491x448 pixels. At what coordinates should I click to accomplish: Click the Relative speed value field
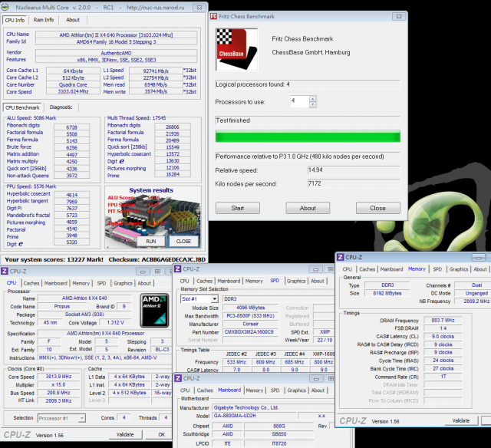[x=354, y=170]
